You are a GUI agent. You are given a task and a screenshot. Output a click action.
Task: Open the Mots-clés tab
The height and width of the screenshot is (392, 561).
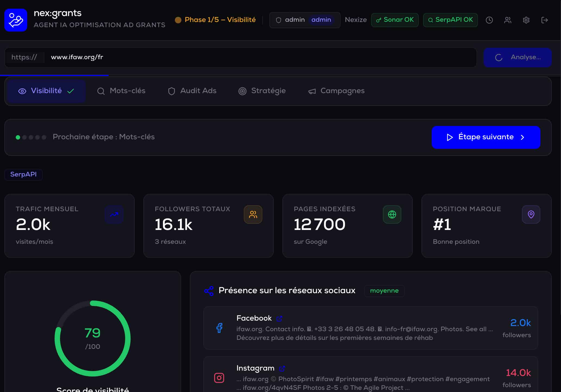[121, 91]
